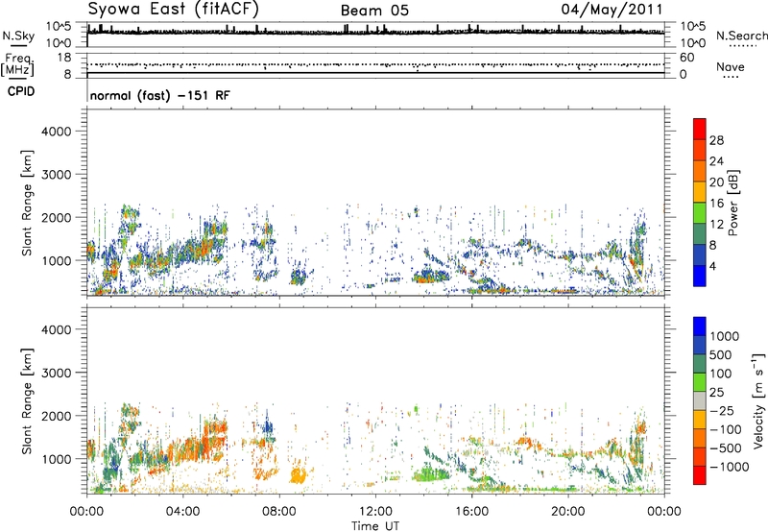
Task: Click the '08:00' time tick label
Action: 279,512
